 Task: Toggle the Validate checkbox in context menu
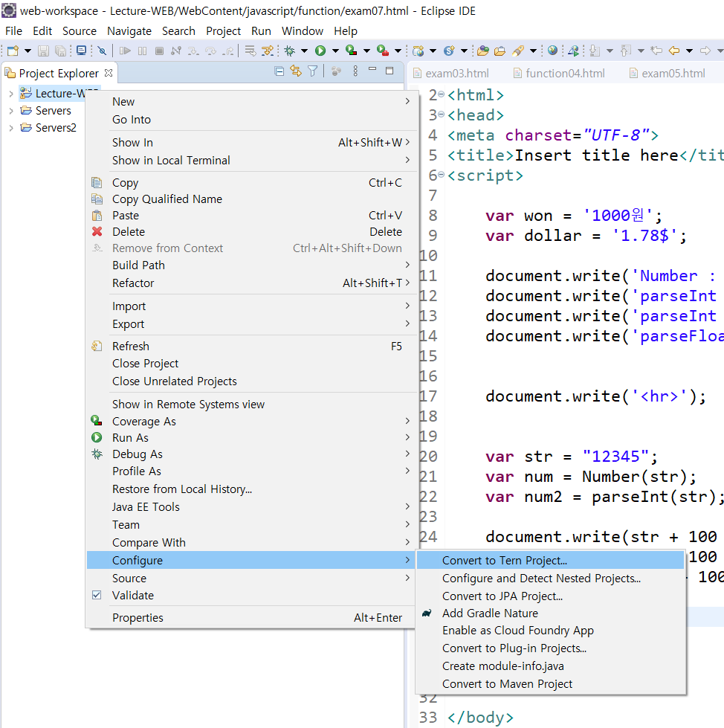pos(97,595)
